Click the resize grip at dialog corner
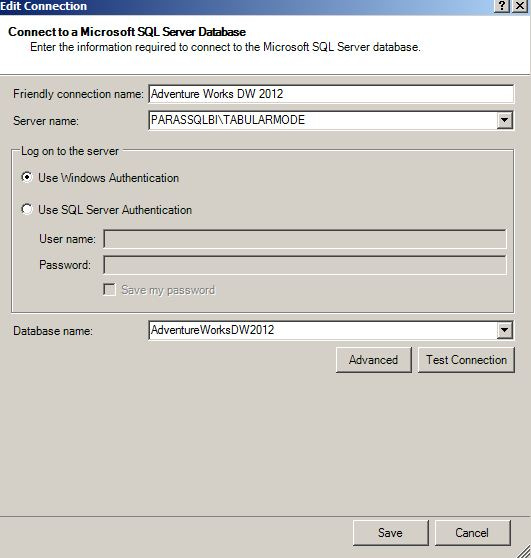 tap(523, 551)
